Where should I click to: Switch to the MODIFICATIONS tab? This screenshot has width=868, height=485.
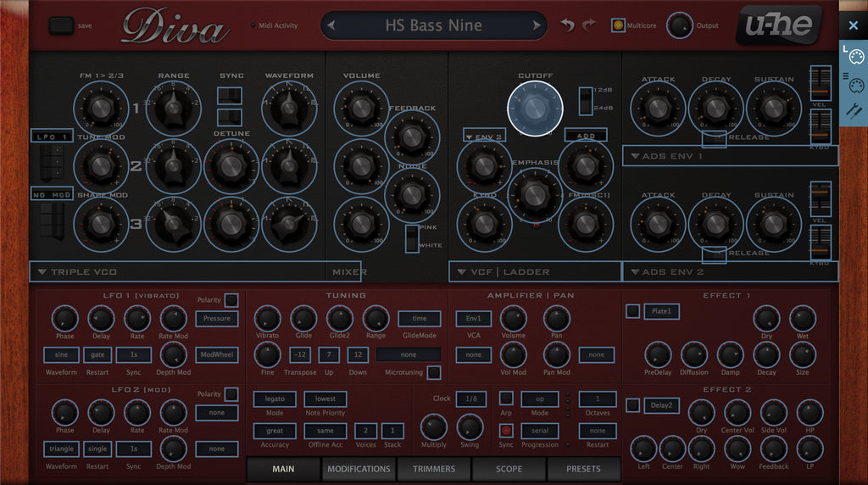359,469
